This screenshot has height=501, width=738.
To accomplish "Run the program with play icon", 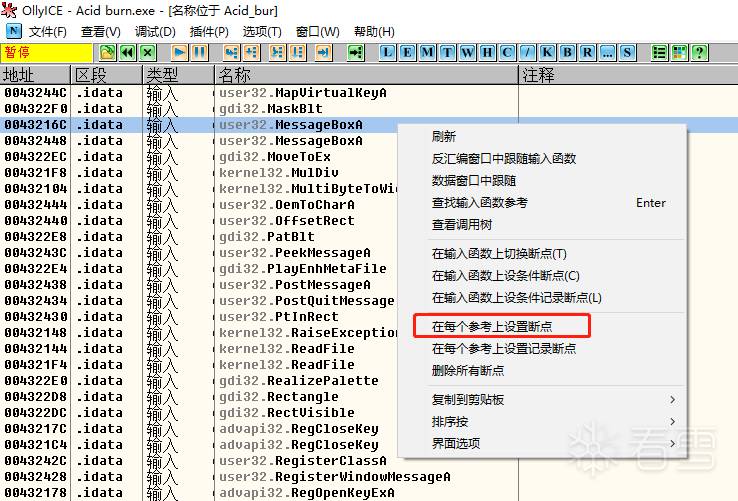I will pos(179,52).
